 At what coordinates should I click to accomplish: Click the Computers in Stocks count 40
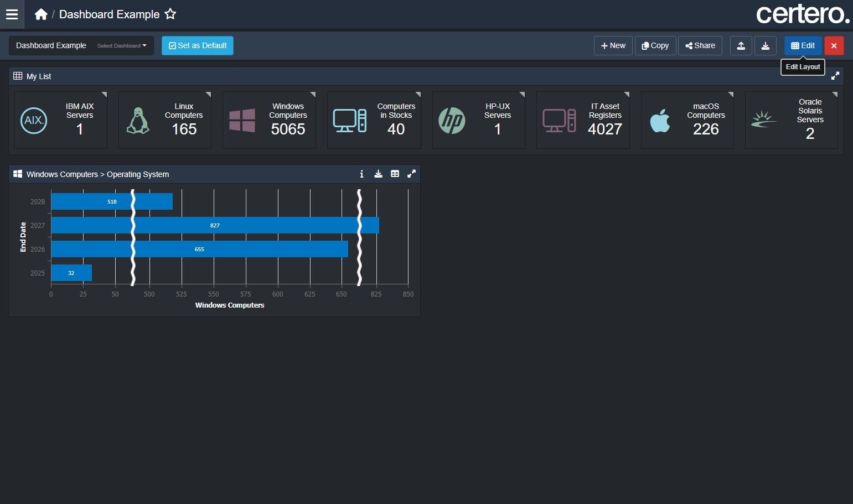396,129
